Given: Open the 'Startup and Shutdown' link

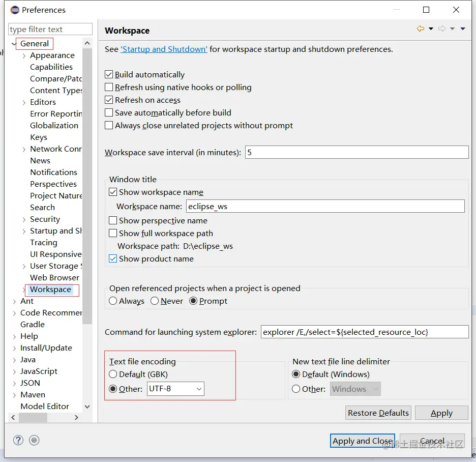Looking at the screenshot, I should 164,49.
